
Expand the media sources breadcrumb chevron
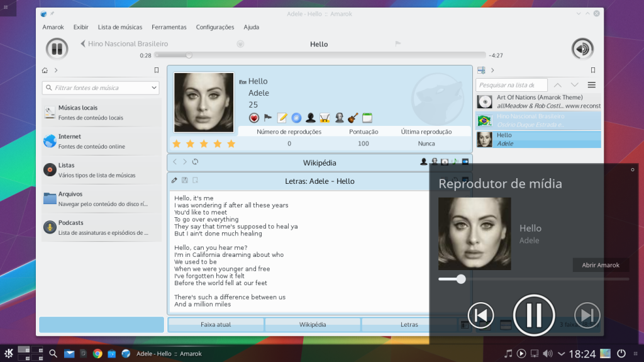pos(56,71)
